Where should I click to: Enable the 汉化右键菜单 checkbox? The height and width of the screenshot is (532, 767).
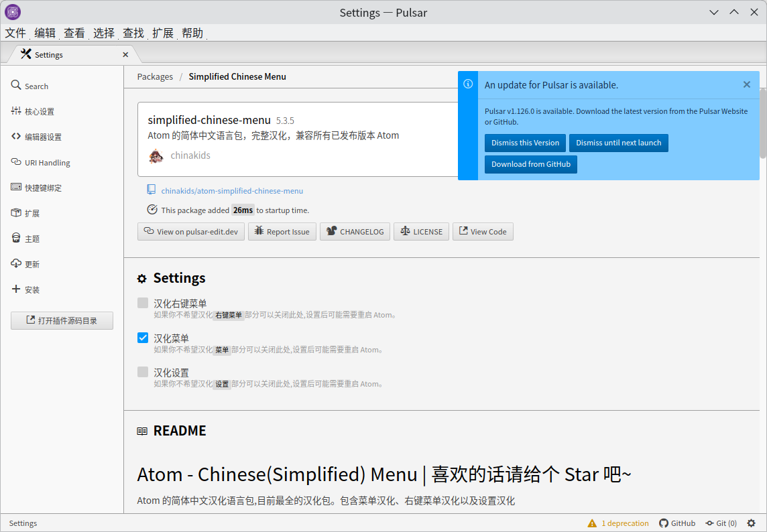[x=143, y=303]
